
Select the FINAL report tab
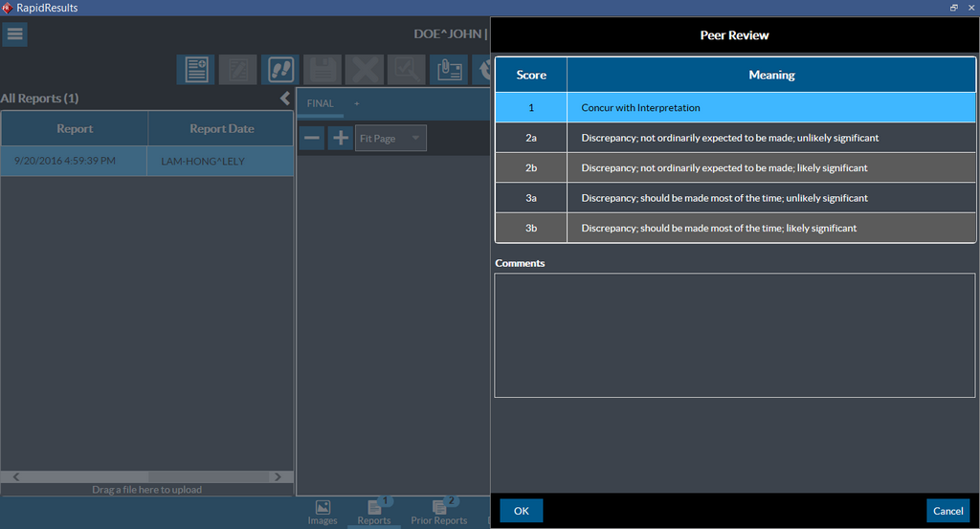321,103
